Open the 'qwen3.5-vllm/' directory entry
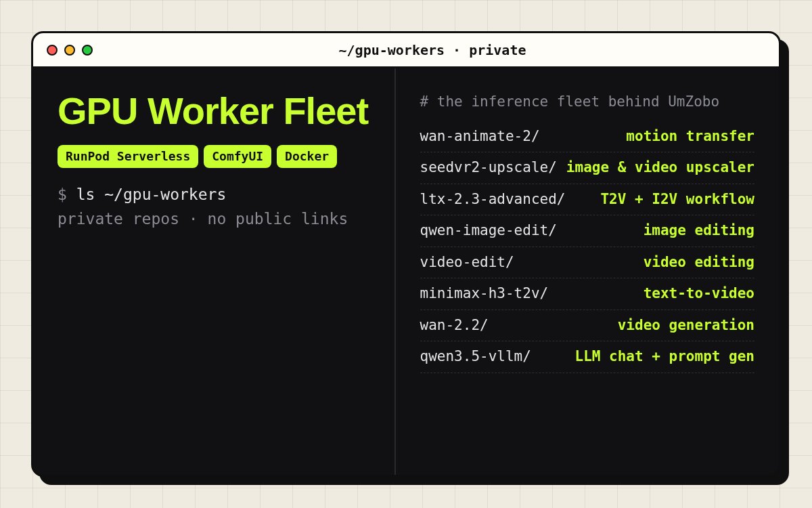Viewport: 812px width, 508px height. coord(475,356)
